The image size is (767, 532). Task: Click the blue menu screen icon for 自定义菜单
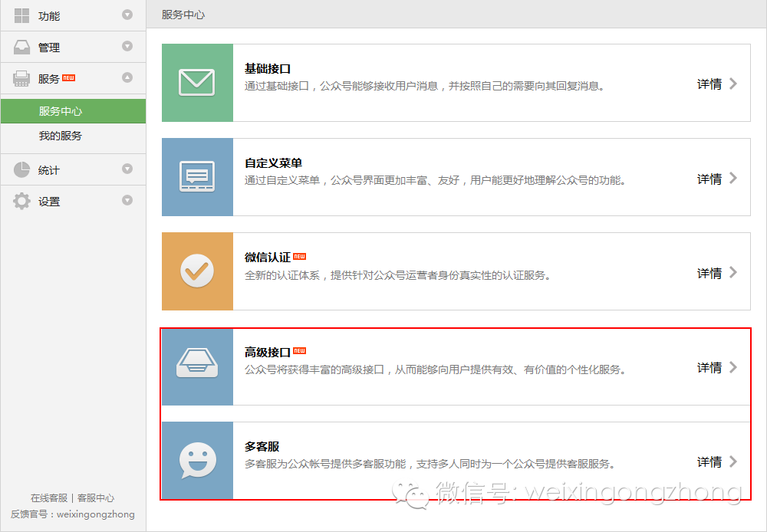point(196,176)
